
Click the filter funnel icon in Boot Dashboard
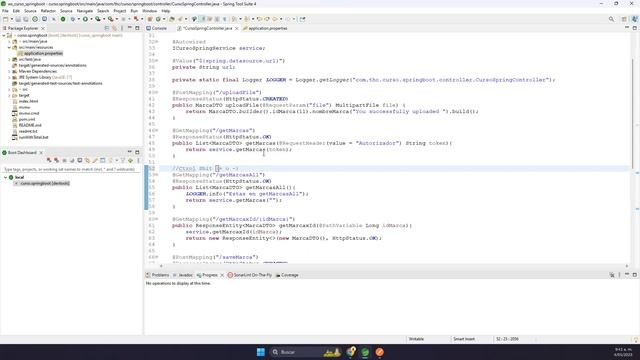point(123,160)
